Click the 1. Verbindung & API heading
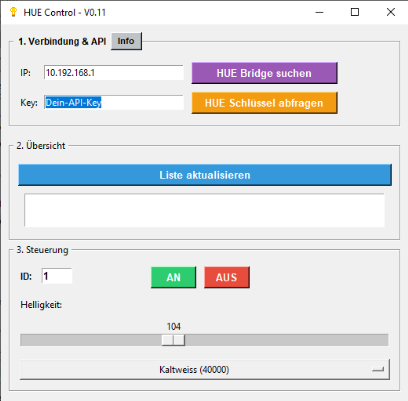This screenshot has height=401, width=408. click(62, 41)
